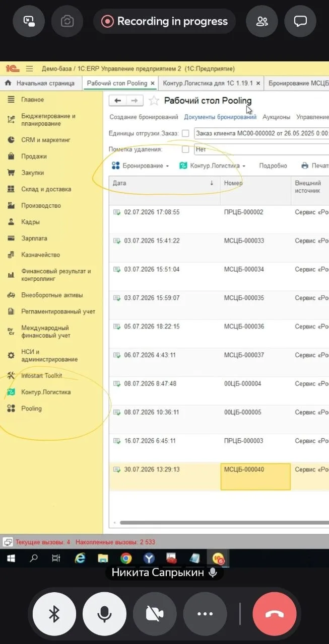Switch to the Бронирование МСЦБ tab
Image resolution: width=329 pixels, height=644 pixels.
click(298, 83)
